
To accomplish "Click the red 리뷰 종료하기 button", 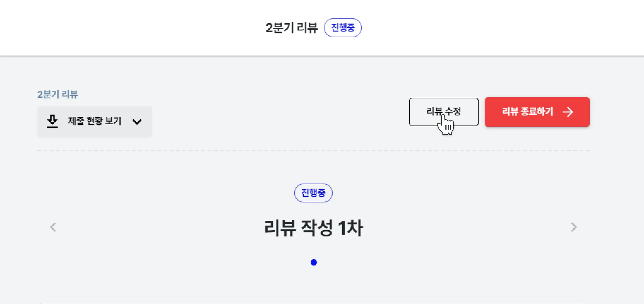I will 537,112.
